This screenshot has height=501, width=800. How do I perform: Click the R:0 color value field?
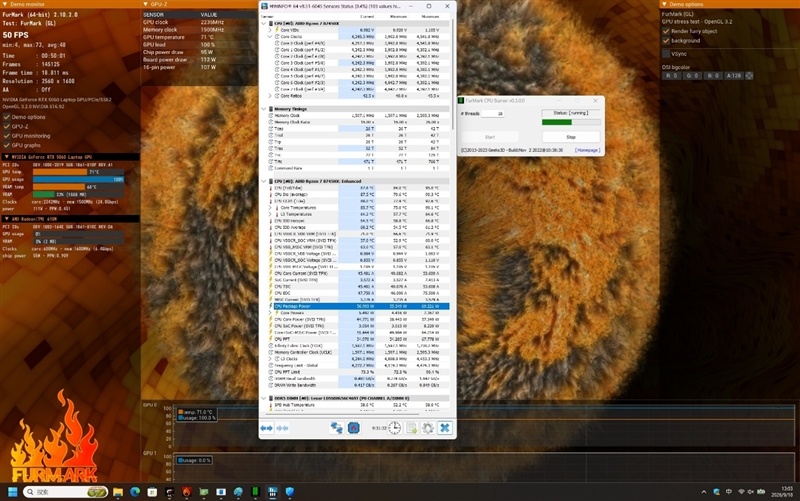point(671,76)
